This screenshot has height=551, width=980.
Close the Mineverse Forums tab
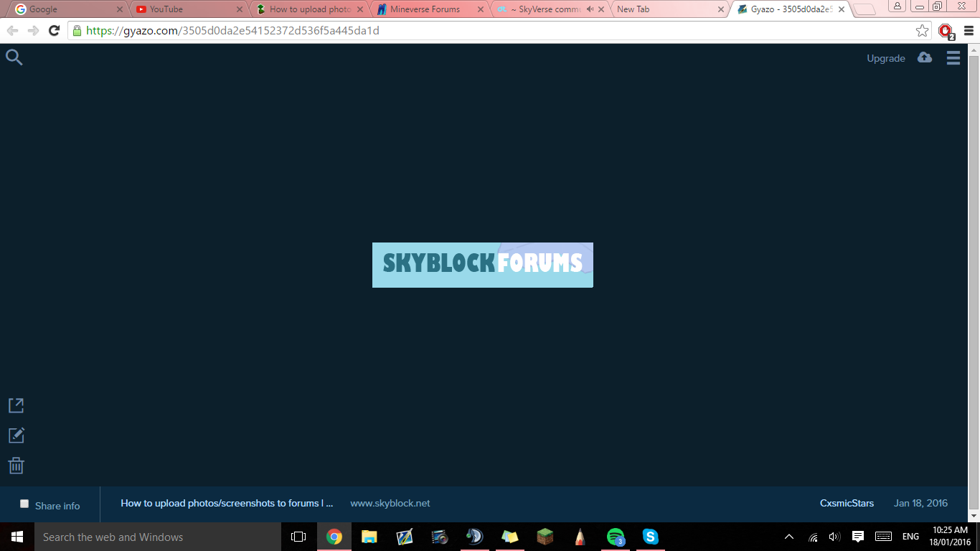(x=481, y=9)
